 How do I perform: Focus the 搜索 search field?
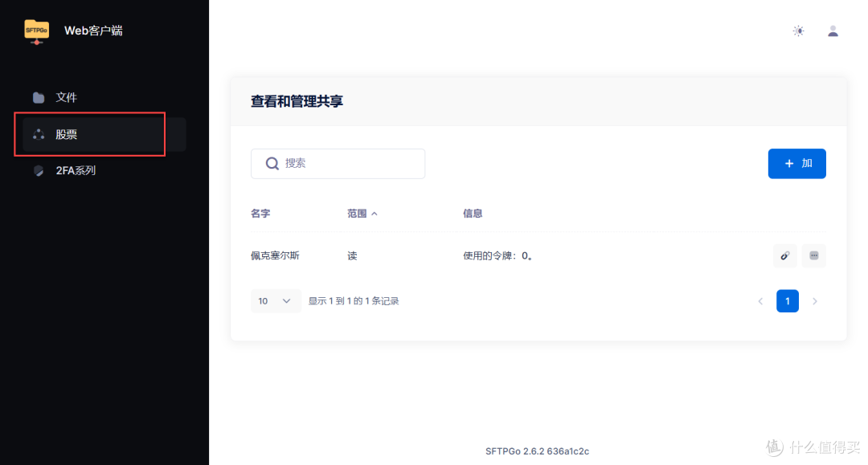[338, 164]
